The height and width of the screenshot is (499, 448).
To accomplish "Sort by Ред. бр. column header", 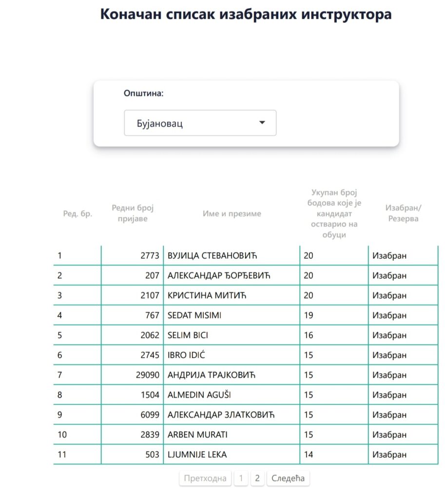I will click(x=78, y=213).
